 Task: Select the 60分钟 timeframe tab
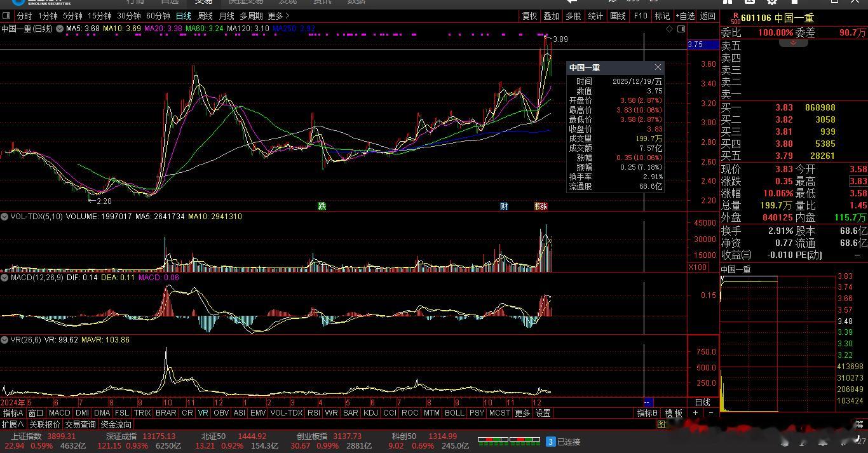click(x=158, y=16)
